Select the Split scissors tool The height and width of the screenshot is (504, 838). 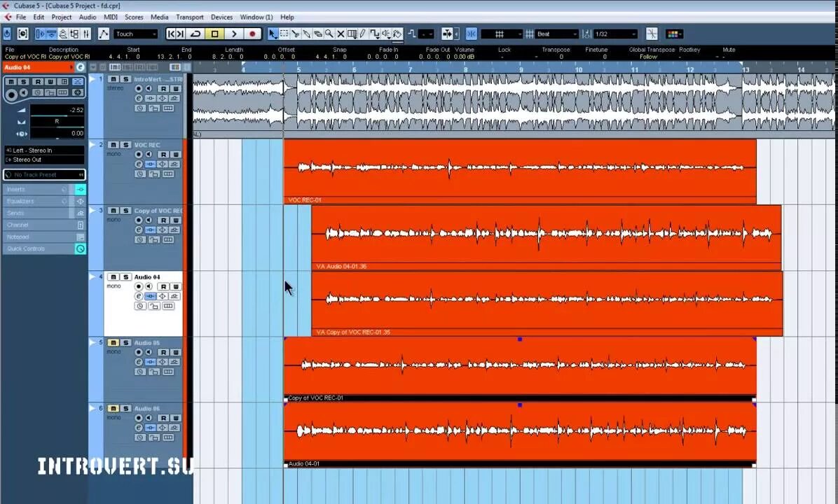(x=296, y=33)
